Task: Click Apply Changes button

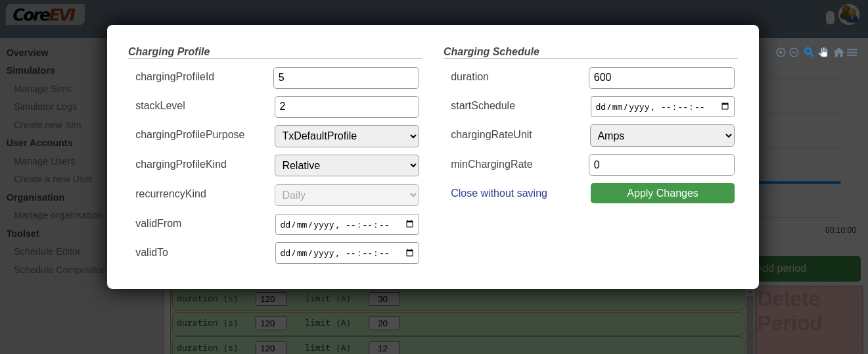Action: pos(662,193)
